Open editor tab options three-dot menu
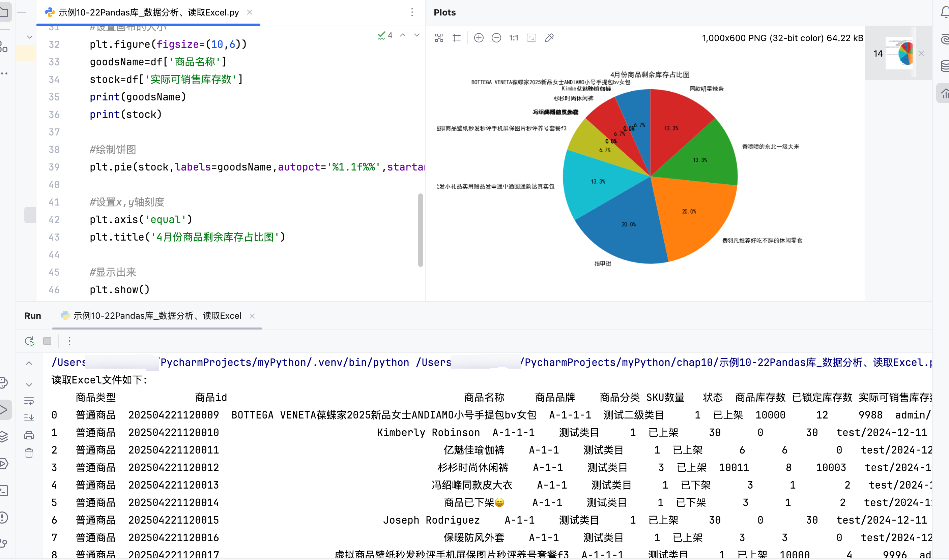 click(412, 12)
